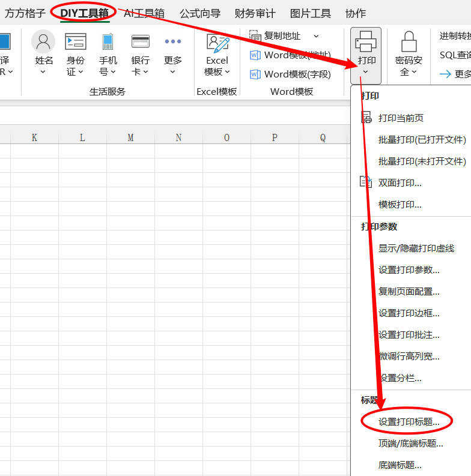Click the 银行卡 bank card icon
The width and height of the screenshot is (471, 476).
141,41
